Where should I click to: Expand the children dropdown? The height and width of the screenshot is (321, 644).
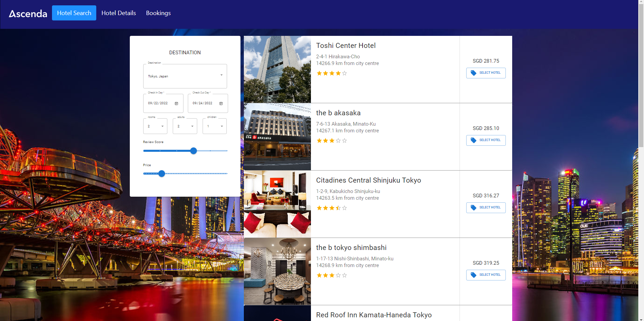click(x=215, y=126)
